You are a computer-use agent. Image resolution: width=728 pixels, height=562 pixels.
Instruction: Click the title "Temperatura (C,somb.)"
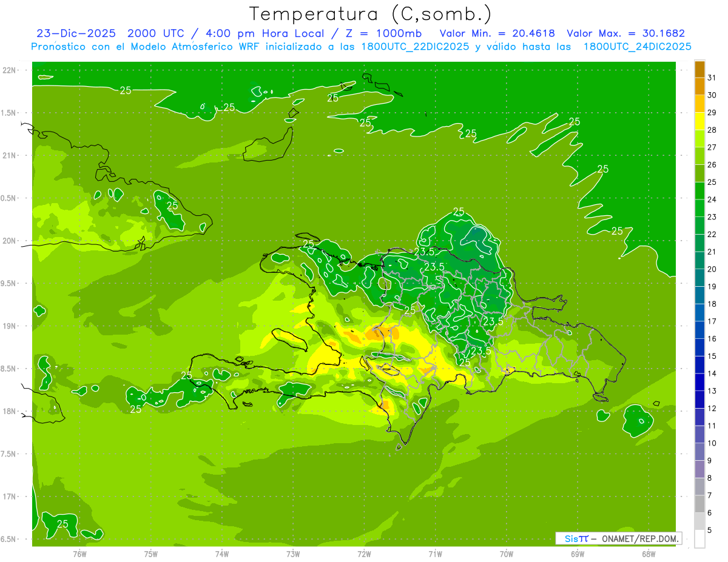[371, 13]
